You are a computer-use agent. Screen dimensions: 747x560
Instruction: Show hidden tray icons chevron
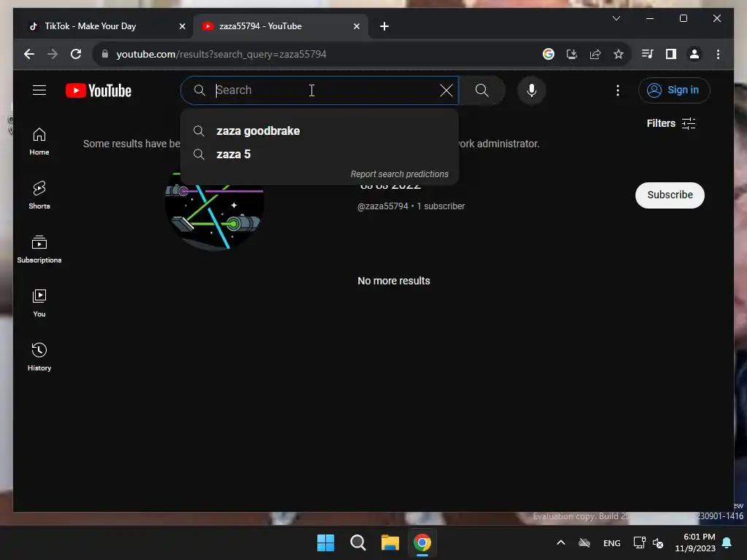(x=561, y=542)
